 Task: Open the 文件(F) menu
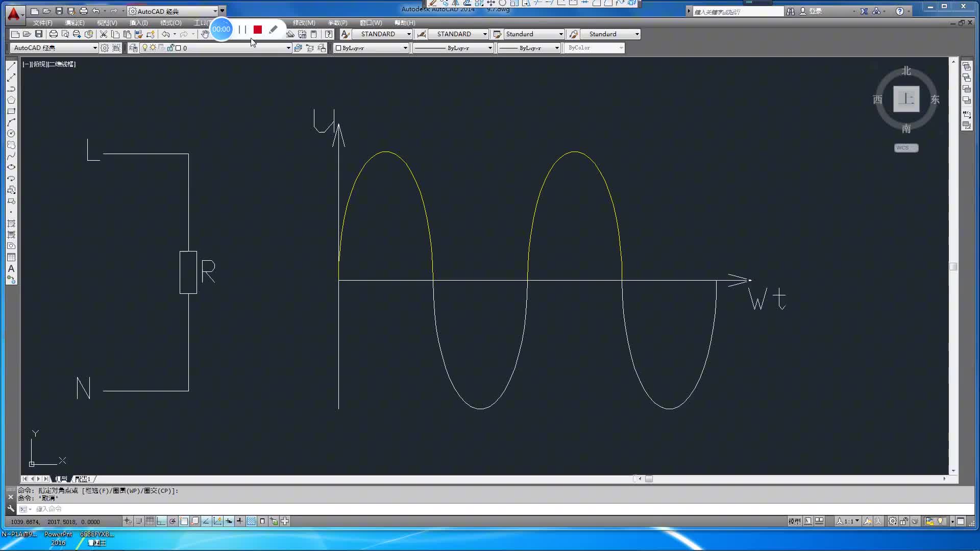click(x=42, y=23)
